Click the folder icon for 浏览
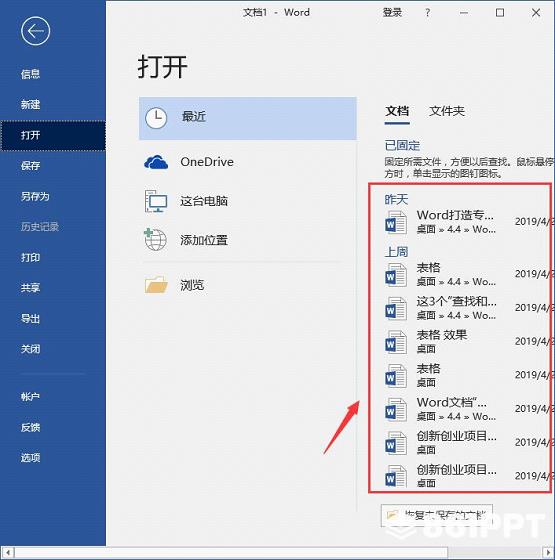Image resolution: width=555 pixels, height=560 pixels. click(156, 285)
